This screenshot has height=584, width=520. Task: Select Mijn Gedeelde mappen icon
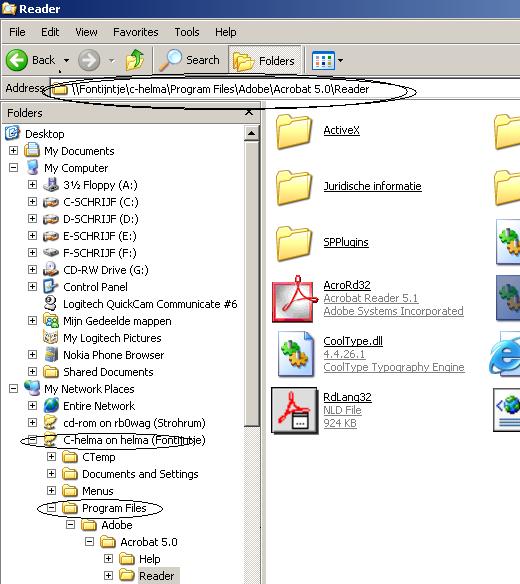tap(51, 321)
